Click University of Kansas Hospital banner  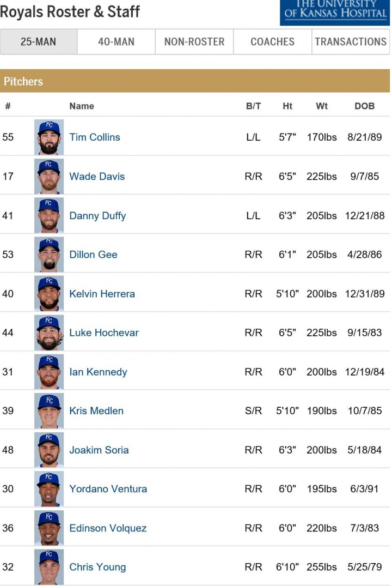(x=335, y=13)
